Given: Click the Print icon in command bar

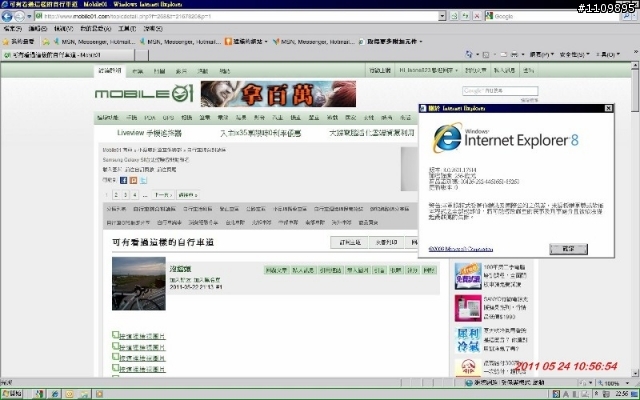Looking at the screenshot, I should pos(514,54).
